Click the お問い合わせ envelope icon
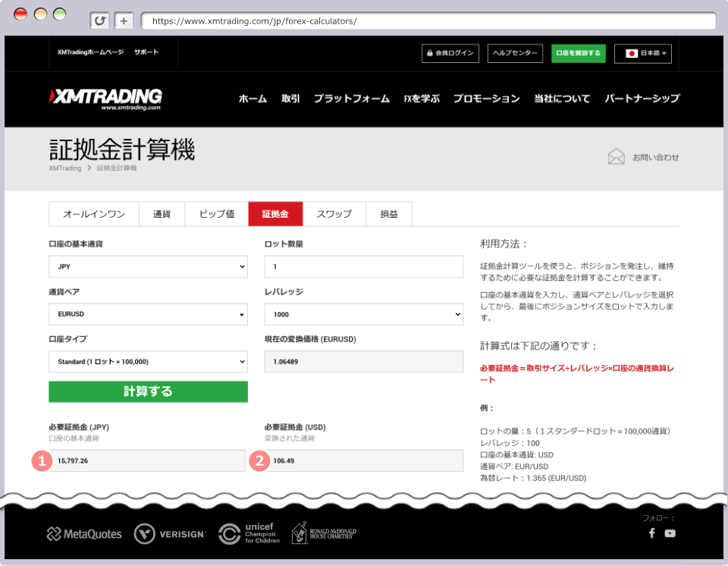 [617, 156]
